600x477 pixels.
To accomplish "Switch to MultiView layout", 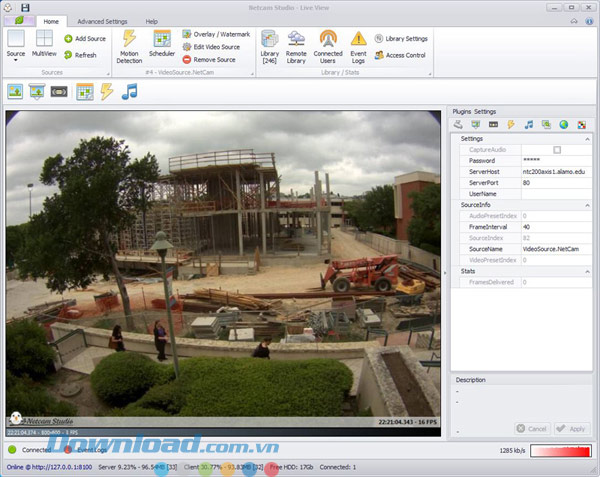I will [x=44, y=43].
